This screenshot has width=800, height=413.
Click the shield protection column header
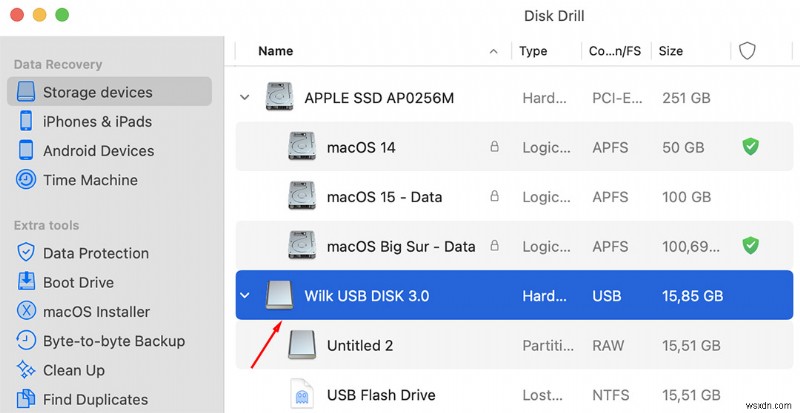tap(747, 51)
